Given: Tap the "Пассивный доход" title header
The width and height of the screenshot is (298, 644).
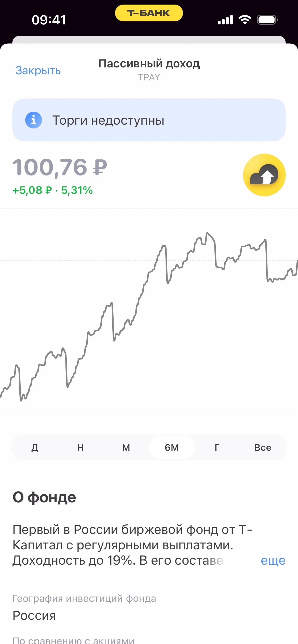Looking at the screenshot, I should tap(149, 64).
